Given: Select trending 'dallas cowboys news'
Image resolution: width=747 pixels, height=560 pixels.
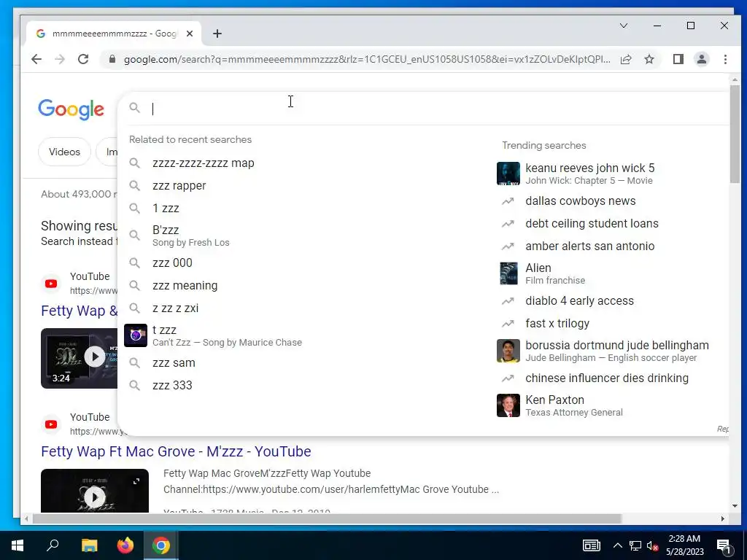Looking at the screenshot, I should pyautogui.click(x=580, y=201).
